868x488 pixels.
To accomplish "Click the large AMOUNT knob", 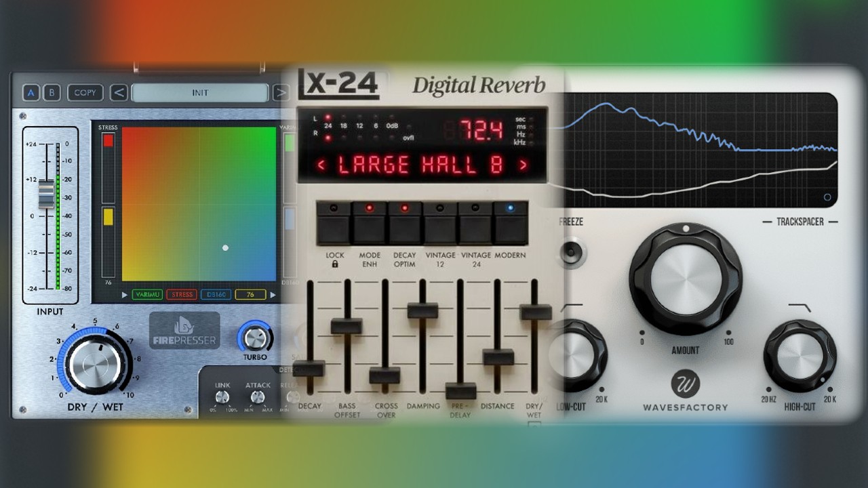I will [x=686, y=279].
